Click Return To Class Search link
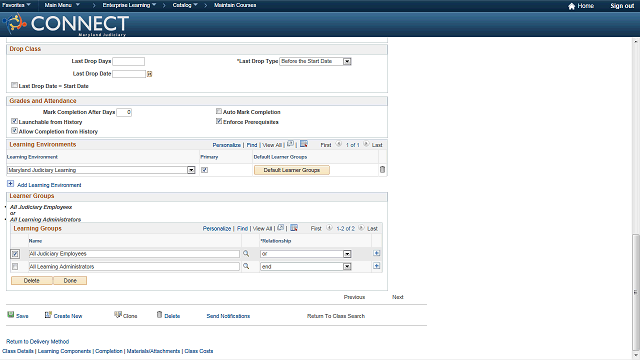 coord(336,316)
